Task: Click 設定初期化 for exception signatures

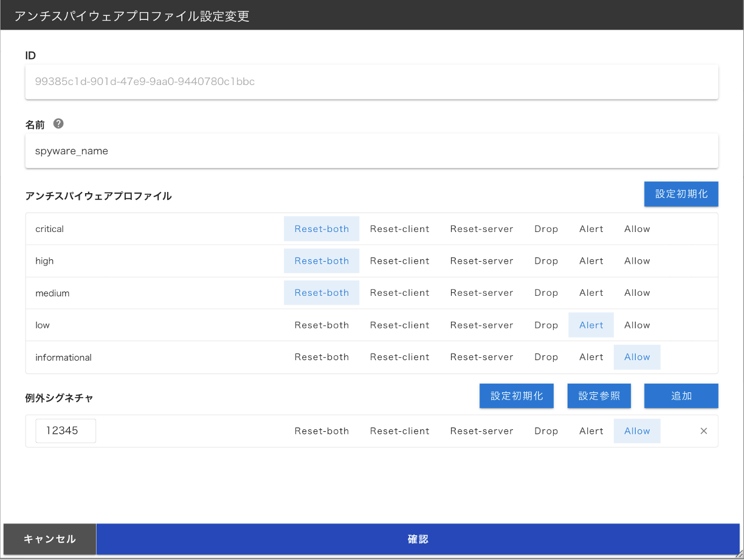Action: coord(516,395)
